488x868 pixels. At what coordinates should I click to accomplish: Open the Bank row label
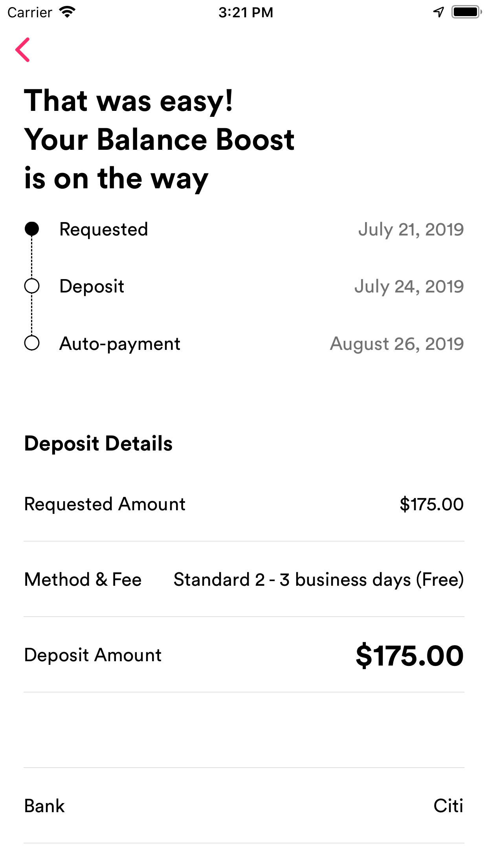pos(44,806)
